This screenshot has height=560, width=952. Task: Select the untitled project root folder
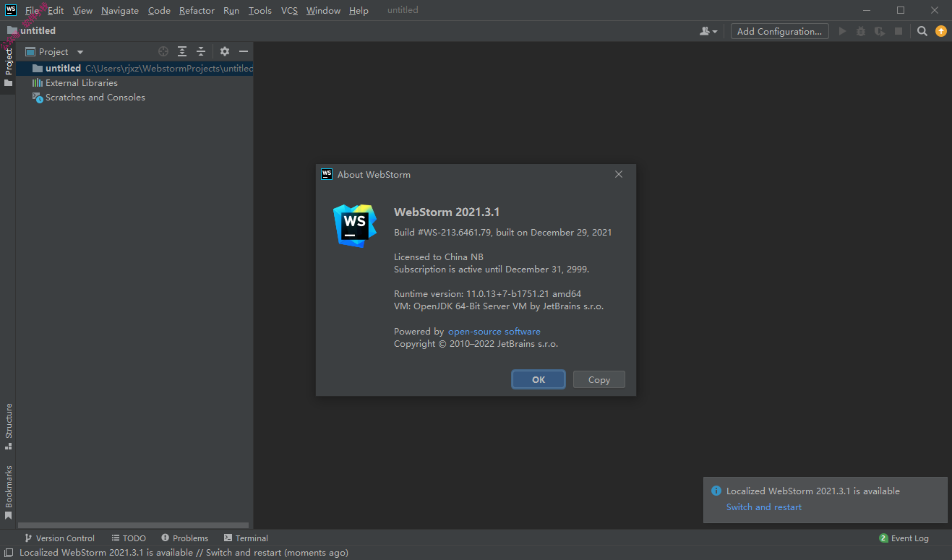tap(134, 68)
